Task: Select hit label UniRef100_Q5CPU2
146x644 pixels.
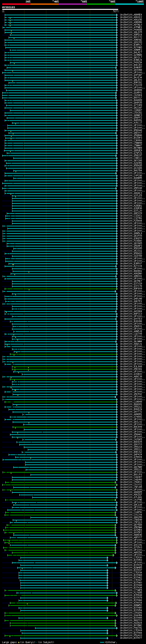Action: click(x=131, y=394)
